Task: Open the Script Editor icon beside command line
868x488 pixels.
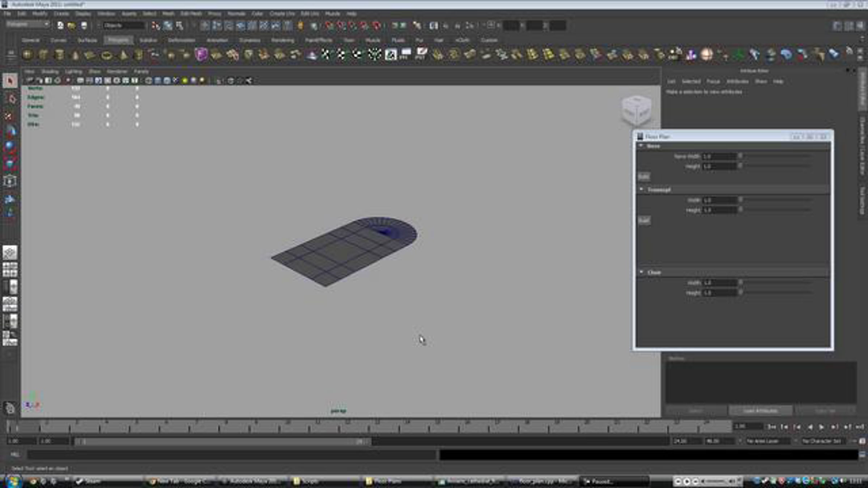Action: tap(862, 454)
